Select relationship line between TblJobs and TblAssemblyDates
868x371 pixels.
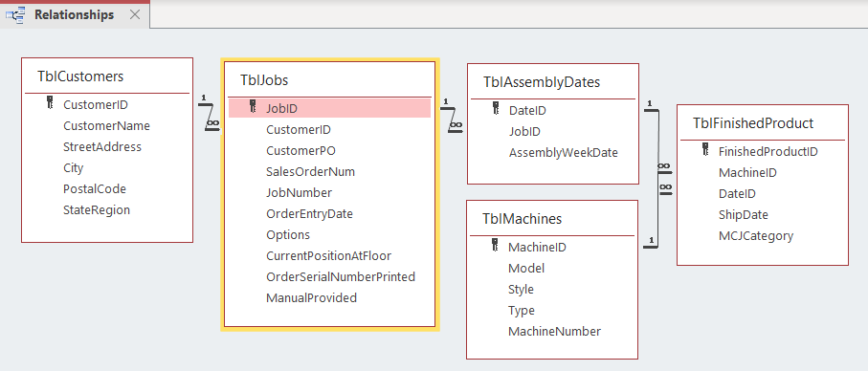tap(452, 119)
